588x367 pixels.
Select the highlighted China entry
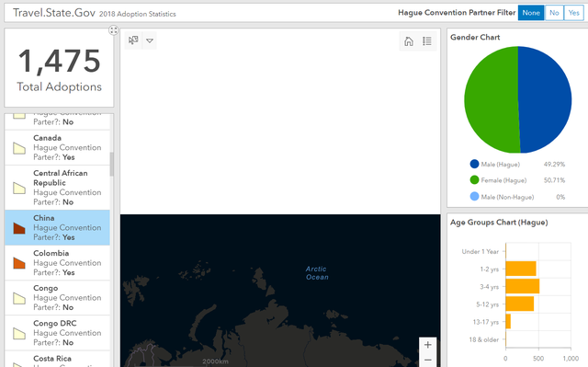pos(57,228)
